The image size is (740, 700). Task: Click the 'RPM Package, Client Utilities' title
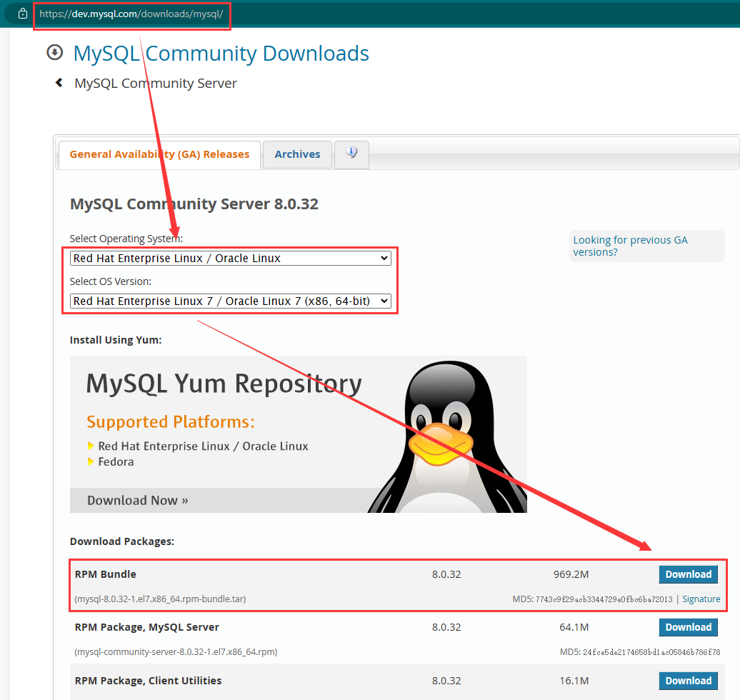[148, 681]
